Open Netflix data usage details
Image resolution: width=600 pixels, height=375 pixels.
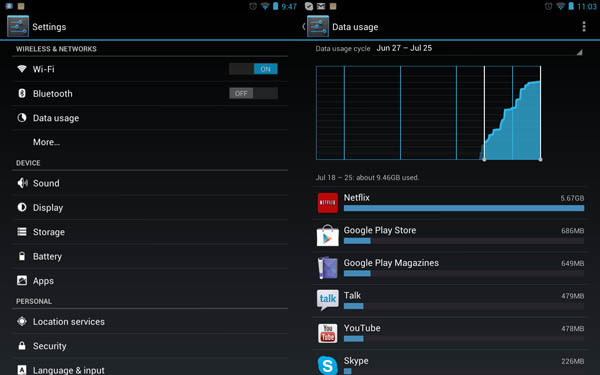(x=449, y=203)
